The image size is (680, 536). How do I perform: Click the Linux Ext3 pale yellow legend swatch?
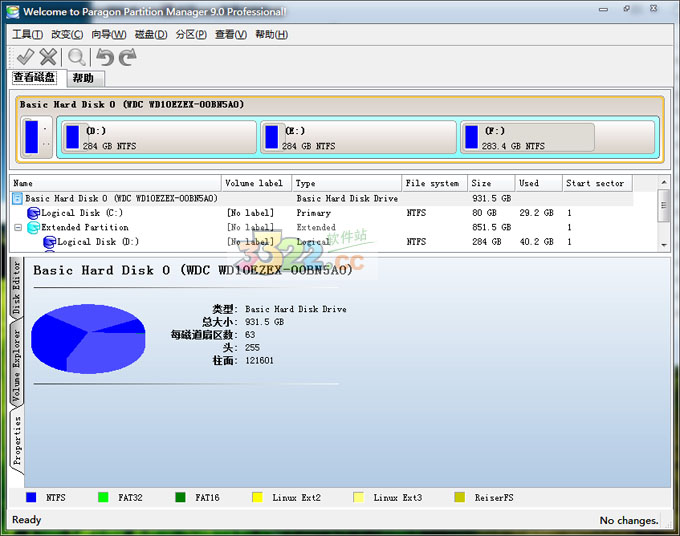359,497
